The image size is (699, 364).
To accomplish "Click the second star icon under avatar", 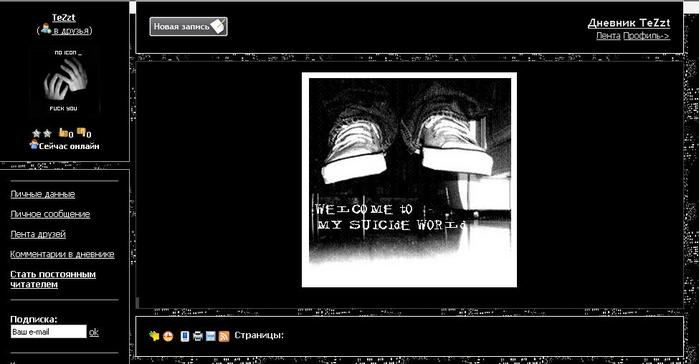I will coord(47,133).
